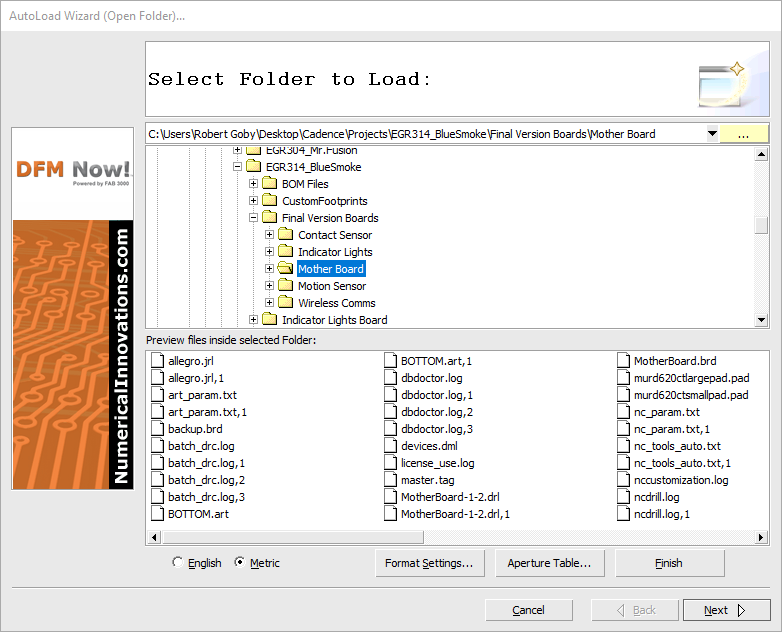Click the Finish button
This screenshot has height=632, width=782.
tap(669, 563)
